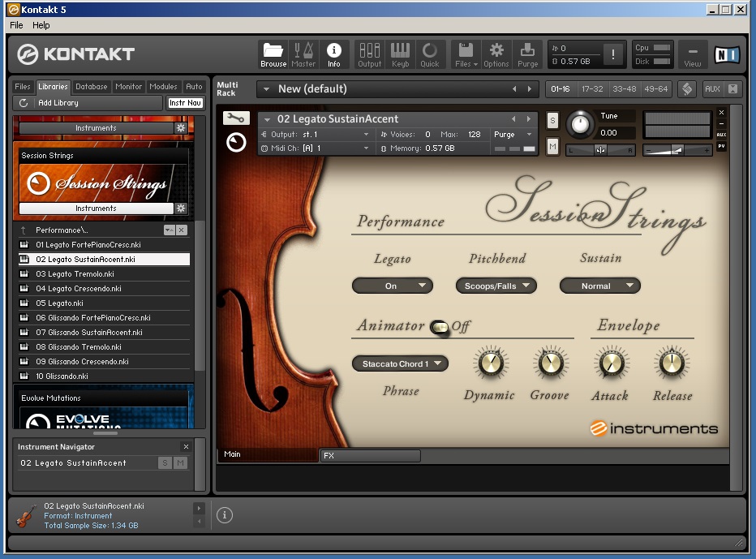Open the Browse folder icon
The height and width of the screenshot is (559, 756).
point(273,54)
